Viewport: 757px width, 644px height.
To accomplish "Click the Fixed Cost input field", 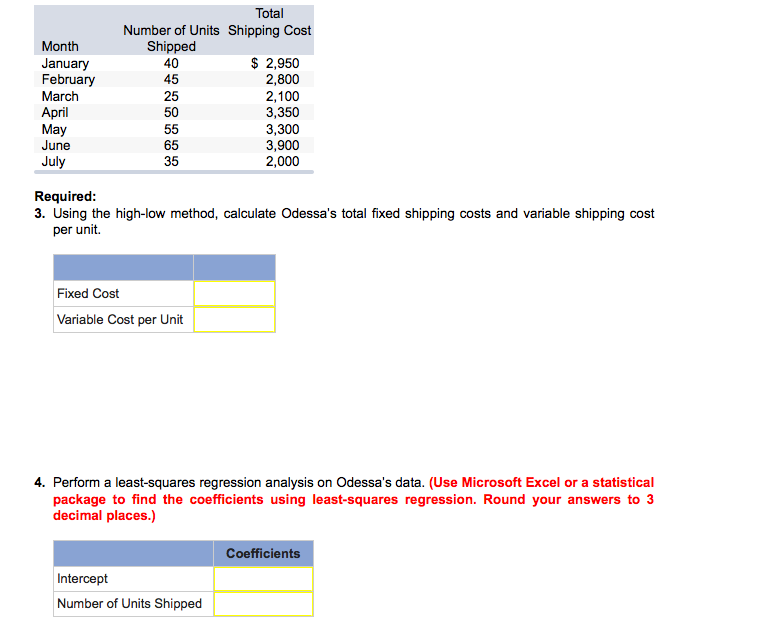I will (x=234, y=294).
